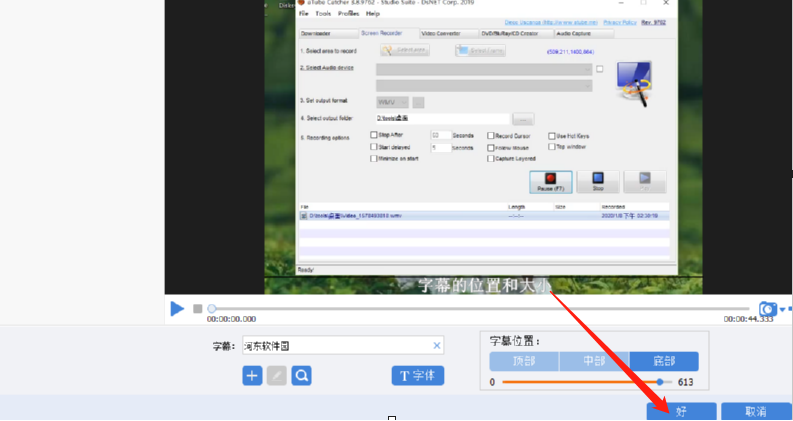The width and height of the screenshot is (793, 421).
Task: Enable the Start delayed checkbox
Action: click(374, 147)
